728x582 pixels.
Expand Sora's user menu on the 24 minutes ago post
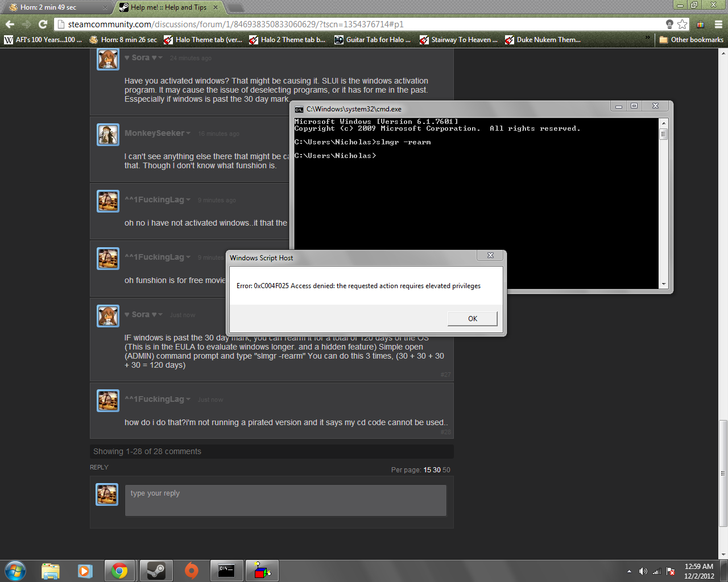click(x=160, y=58)
